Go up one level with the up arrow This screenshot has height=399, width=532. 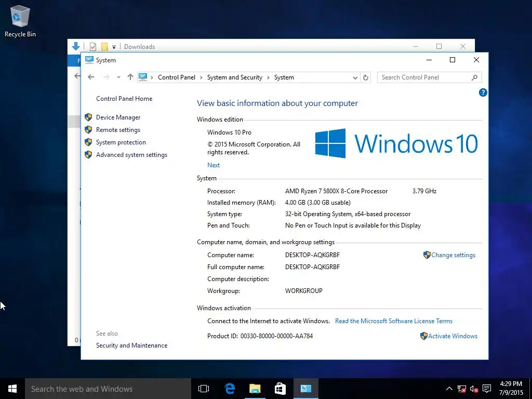tap(130, 77)
